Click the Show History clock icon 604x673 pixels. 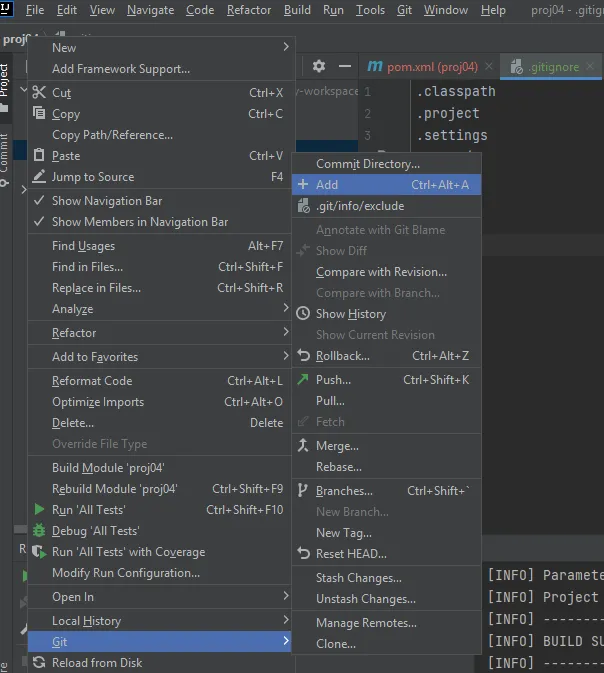pos(303,313)
